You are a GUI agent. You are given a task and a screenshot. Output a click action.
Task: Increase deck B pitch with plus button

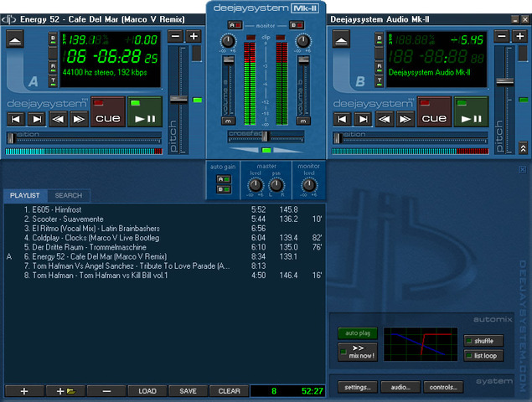coord(519,36)
